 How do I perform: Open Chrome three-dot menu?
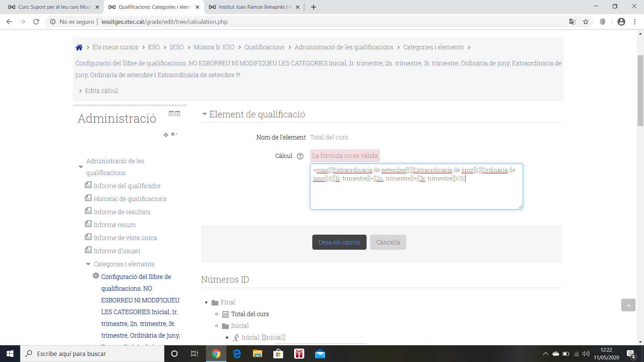tap(635, 22)
